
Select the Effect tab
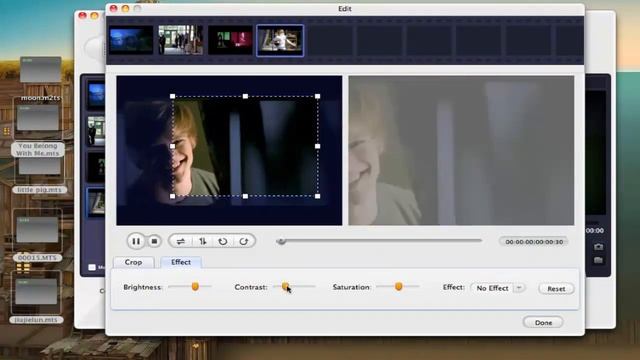pyautogui.click(x=181, y=262)
